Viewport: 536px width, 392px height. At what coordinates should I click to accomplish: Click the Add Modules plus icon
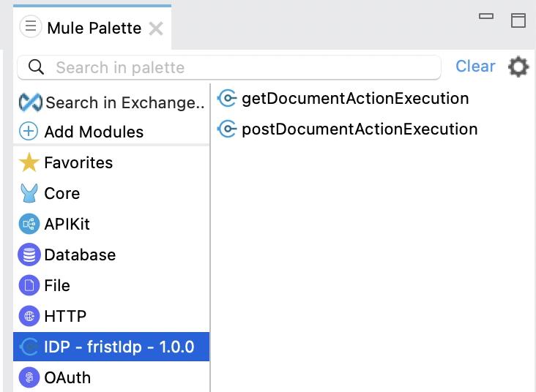pos(29,132)
